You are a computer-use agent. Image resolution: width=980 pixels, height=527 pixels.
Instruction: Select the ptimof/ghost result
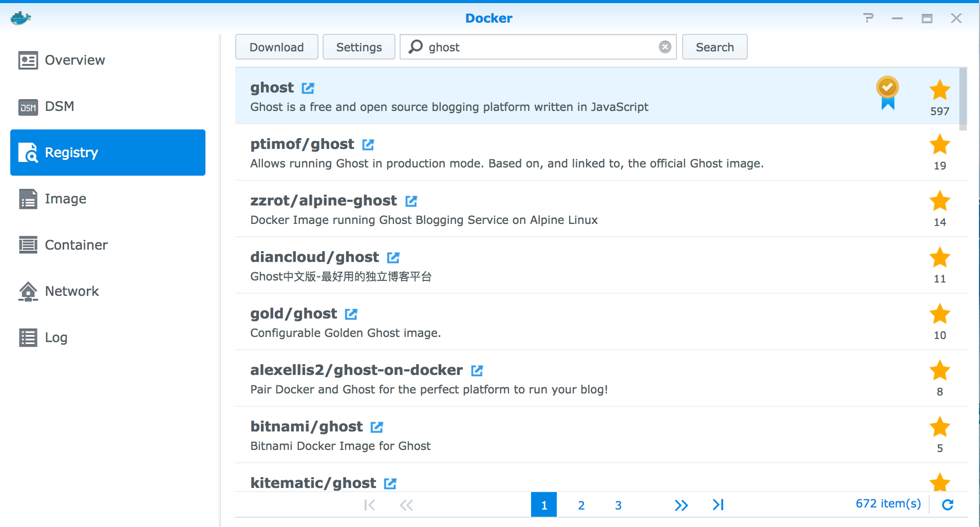tap(601, 153)
